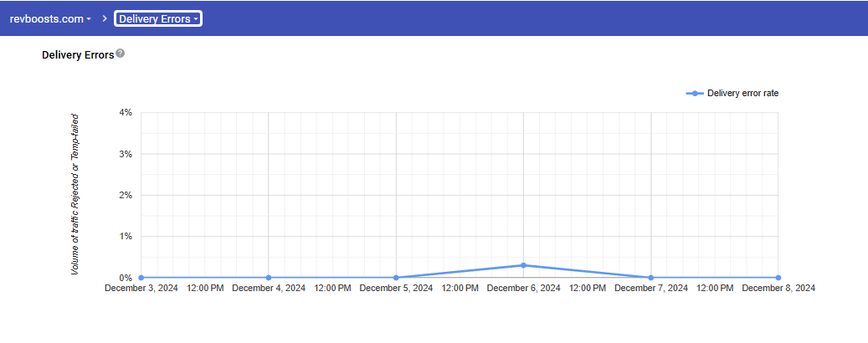Click the breadcrumb chevron separator arrow
Image resolution: width=868 pixels, height=343 pixels.
coord(104,18)
